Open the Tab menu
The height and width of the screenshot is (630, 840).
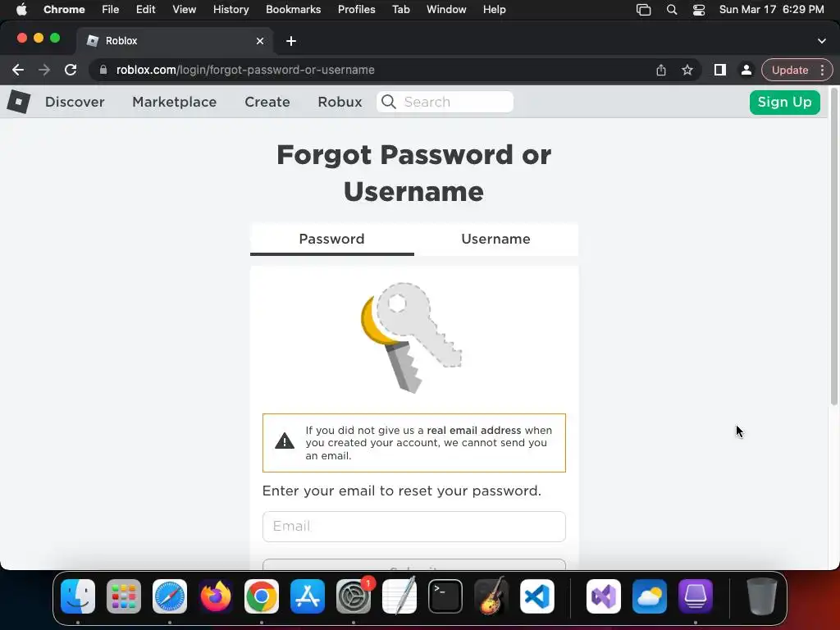click(x=400, y=9)
